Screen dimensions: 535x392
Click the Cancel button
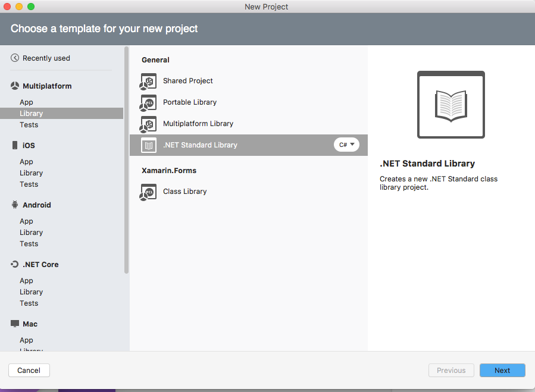[29, 370]
